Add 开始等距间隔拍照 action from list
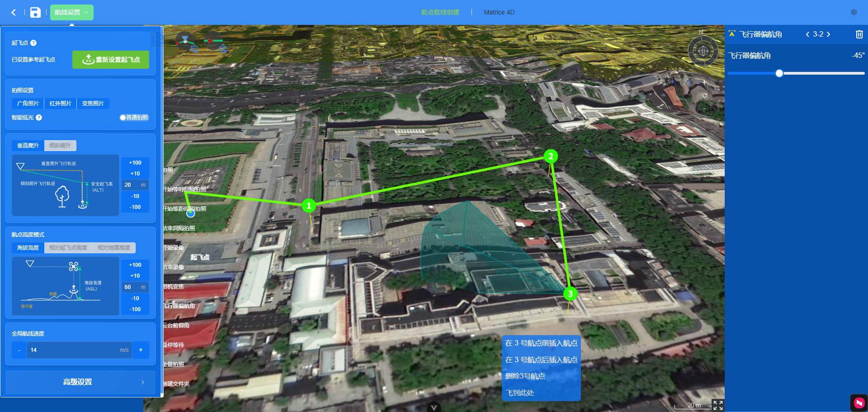 pos(185,209)
